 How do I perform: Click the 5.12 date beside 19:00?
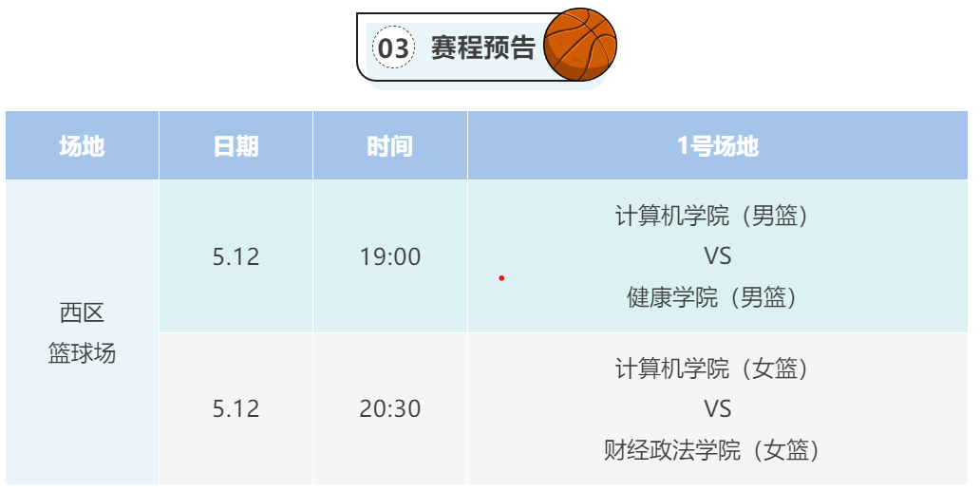(x=236, y=256)
